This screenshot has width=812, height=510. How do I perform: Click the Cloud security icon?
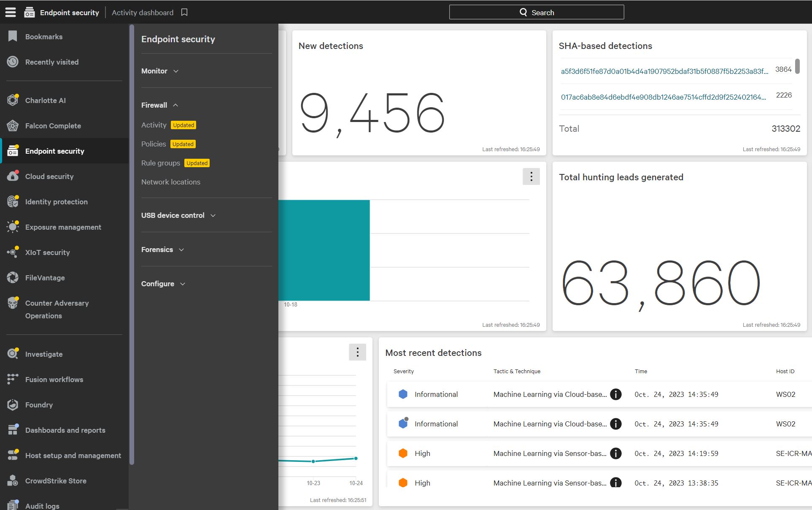coord(13,176)
